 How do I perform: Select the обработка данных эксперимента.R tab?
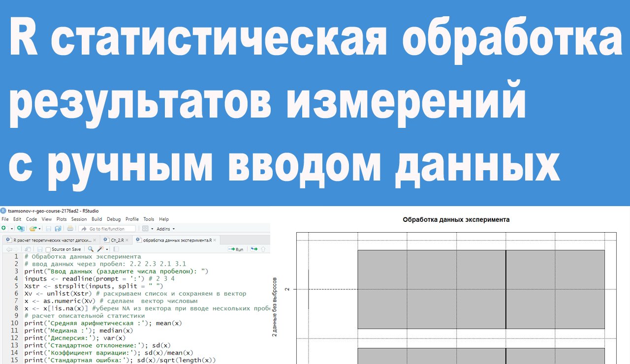click(177, 241)
